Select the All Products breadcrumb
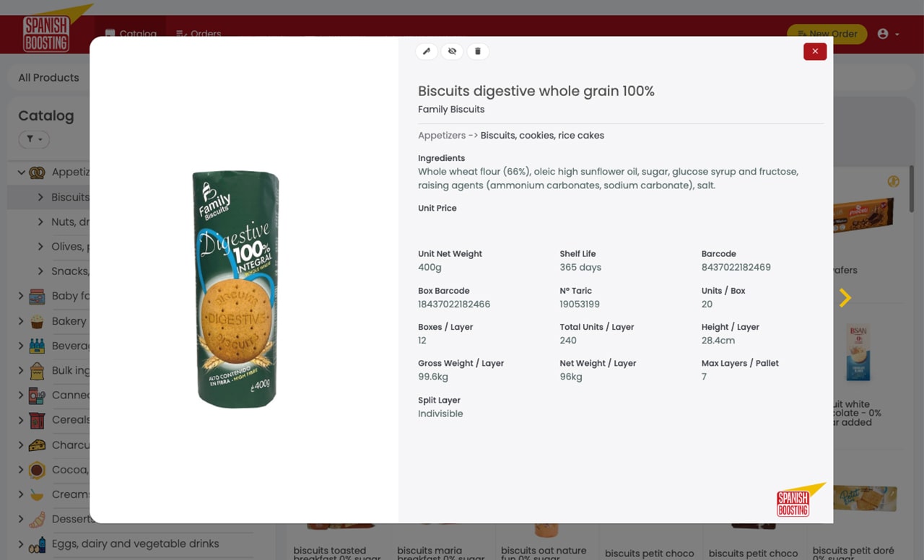The width and height of the screenshot is (924, 560). pos(48,78)
